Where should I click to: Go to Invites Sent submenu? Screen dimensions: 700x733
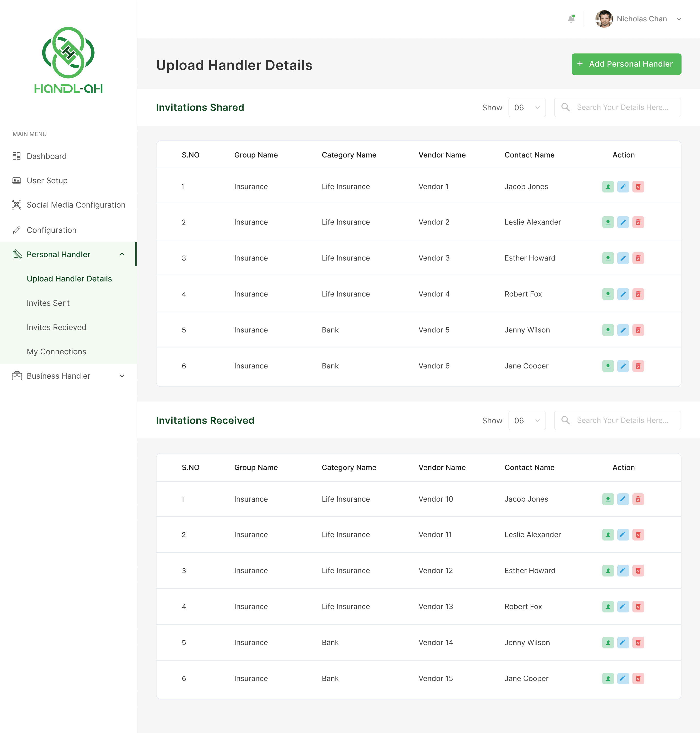pos(48,303)
